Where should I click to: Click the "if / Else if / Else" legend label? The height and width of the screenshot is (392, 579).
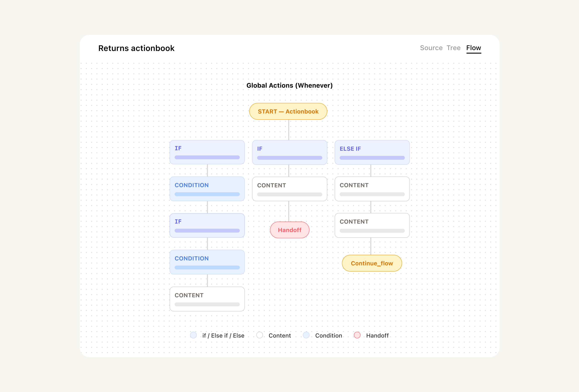[x=223, y=336]
